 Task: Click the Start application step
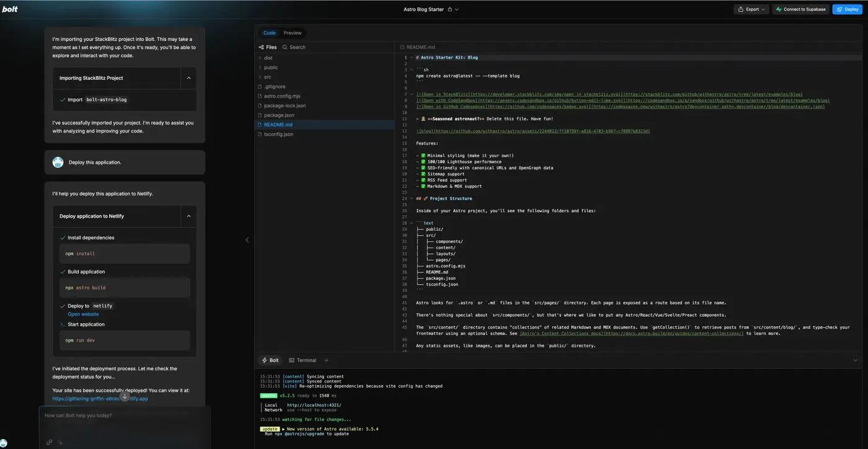pos(86,324)
